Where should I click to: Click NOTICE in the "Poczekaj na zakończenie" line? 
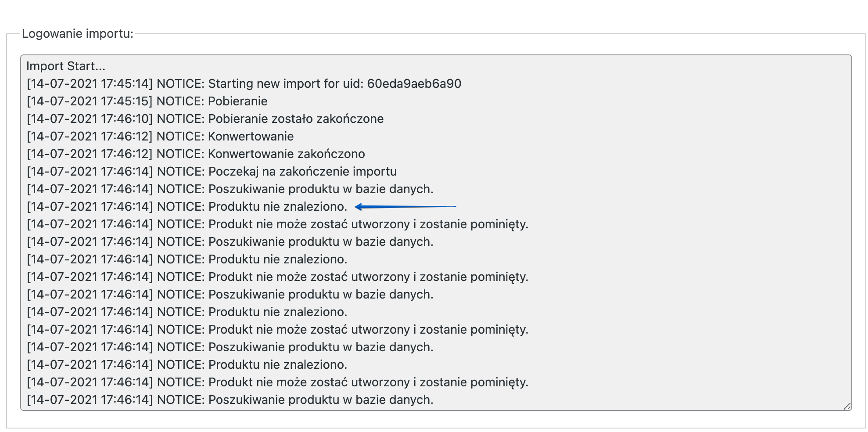[x=180, y=172]
